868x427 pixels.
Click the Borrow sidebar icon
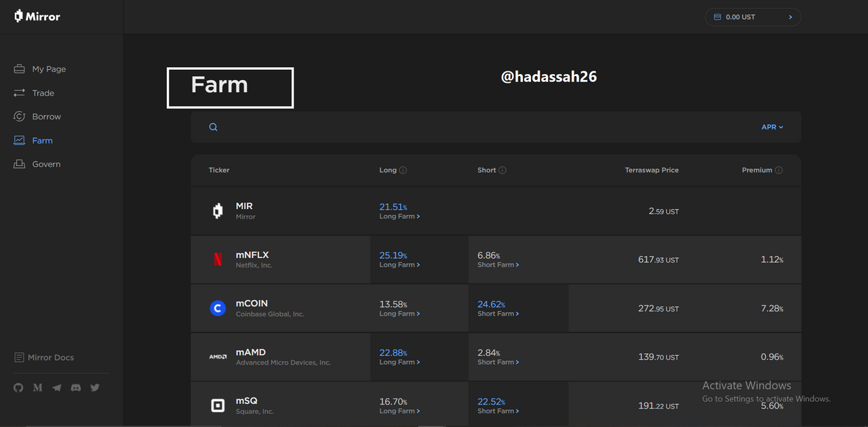19,117
